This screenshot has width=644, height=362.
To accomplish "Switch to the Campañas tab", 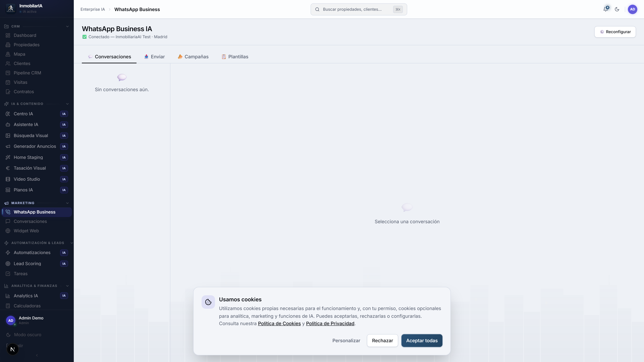I will click(x=193, y=56).
